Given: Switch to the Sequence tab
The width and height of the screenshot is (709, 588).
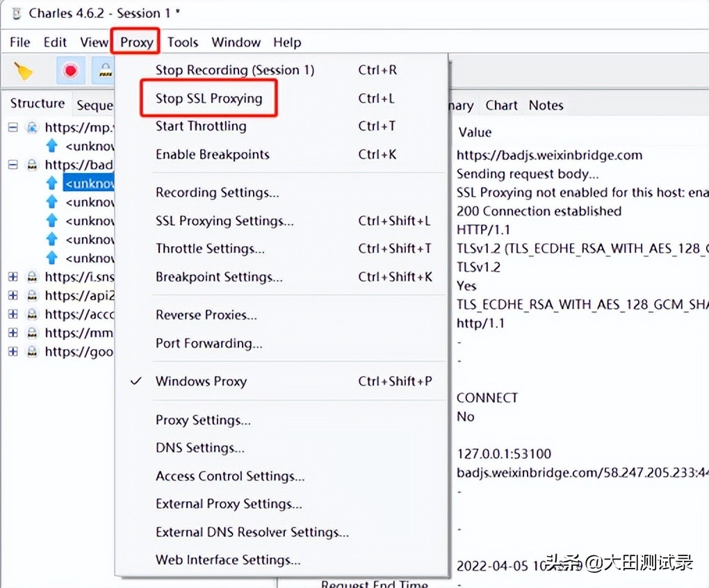Looking at the screenshot, I should (94, 105).
